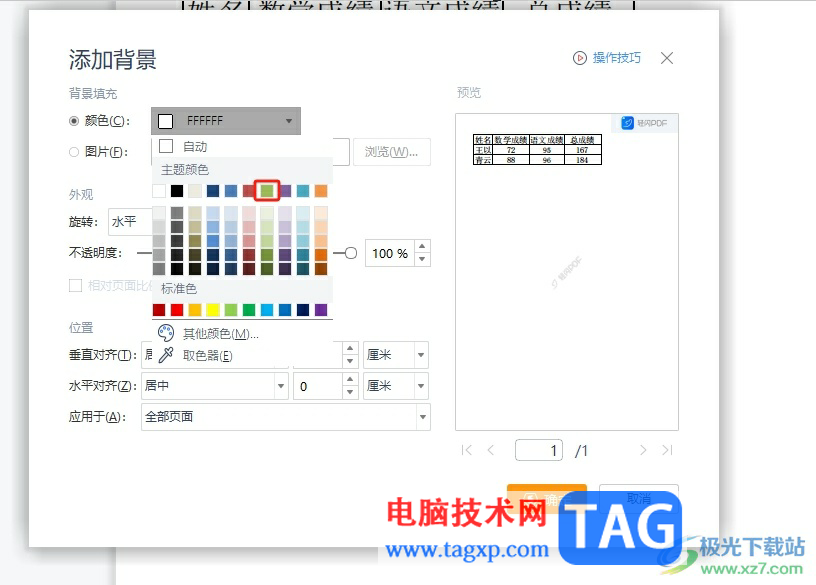Pick the dark navy theme color swatch
Viewport: 816px width, 585px height.
click(213, 191)
